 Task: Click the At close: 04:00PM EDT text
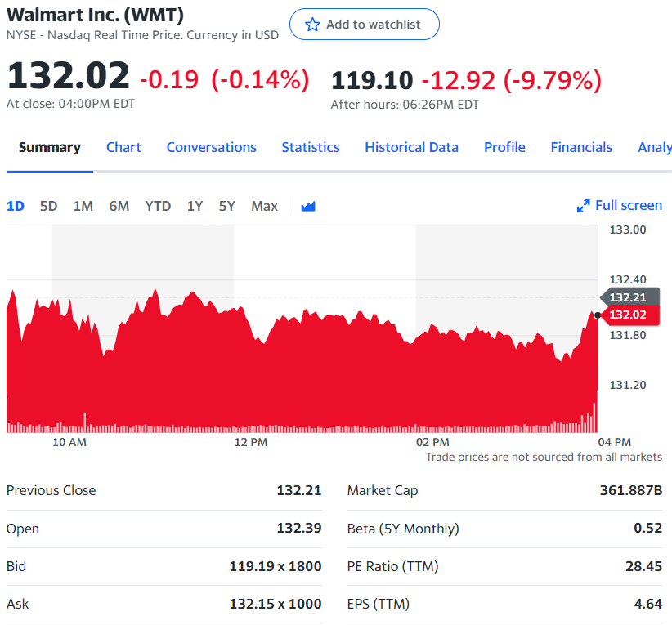point(70,104)
